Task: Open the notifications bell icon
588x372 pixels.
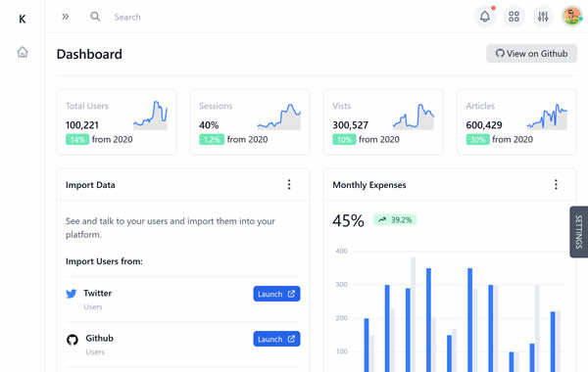Action: [x=485, y=17]
